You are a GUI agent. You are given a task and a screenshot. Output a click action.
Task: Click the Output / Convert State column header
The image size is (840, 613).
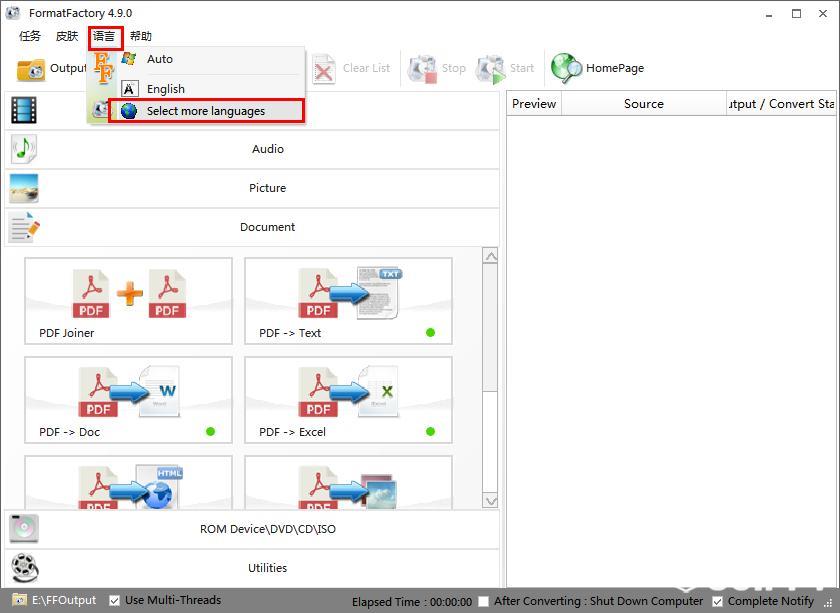coord(781,103)
